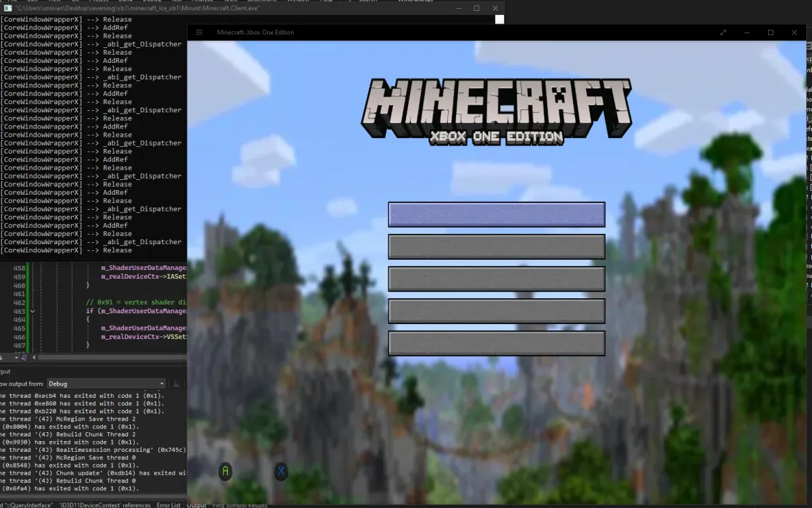Click line number 465 in the editor gutter
812x508 pixels.
[x=19, y=328]
